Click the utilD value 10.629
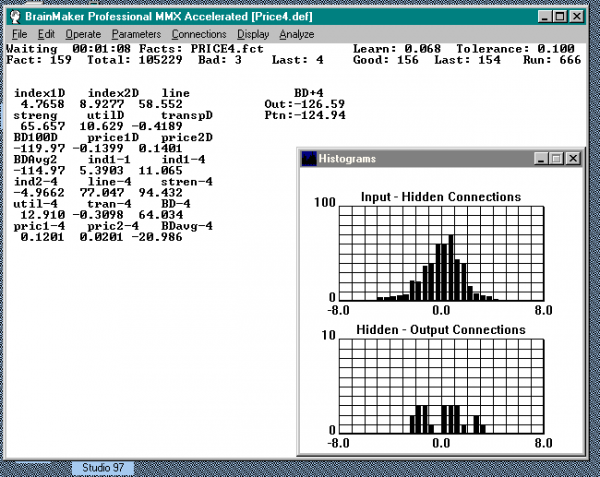 pos(102,126)
